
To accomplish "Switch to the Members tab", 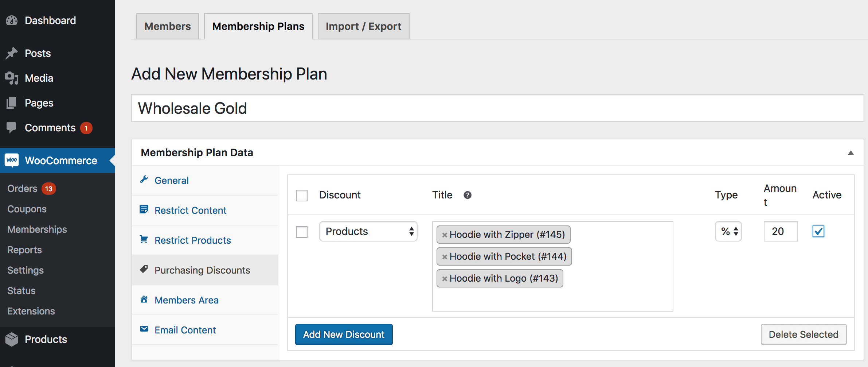I will pos(168,26).
